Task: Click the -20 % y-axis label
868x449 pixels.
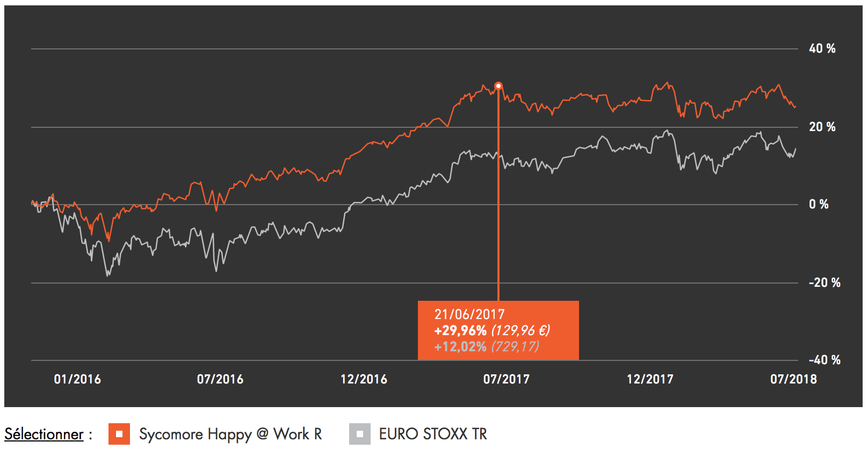Action: [824, 283]
